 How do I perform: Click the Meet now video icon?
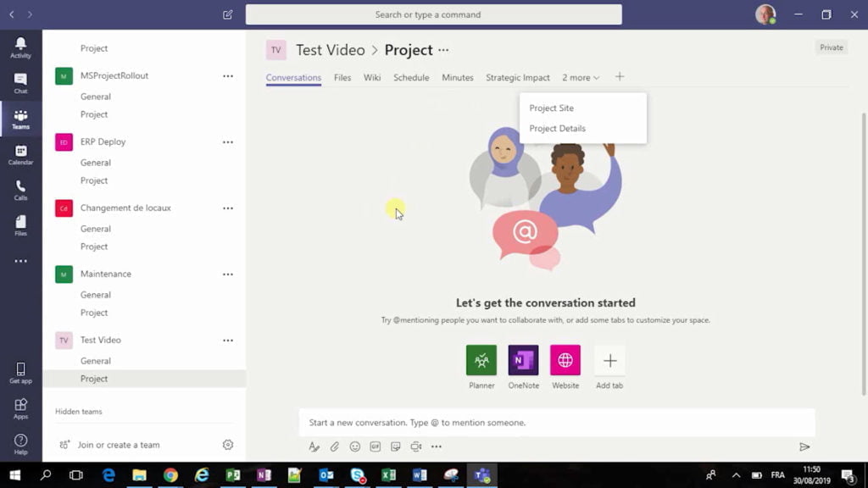tap(415, 446)
